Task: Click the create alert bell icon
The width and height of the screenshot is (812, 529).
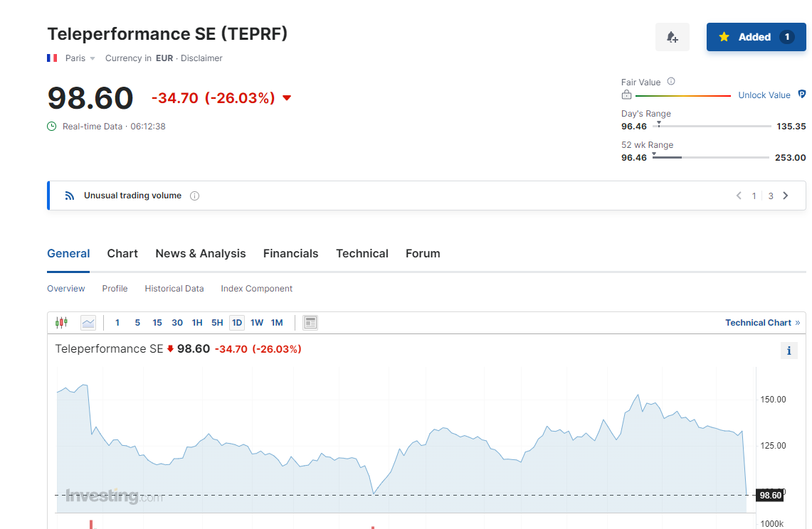Action: point(672,37)
